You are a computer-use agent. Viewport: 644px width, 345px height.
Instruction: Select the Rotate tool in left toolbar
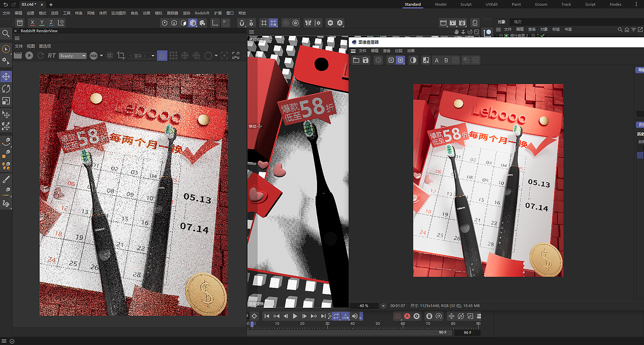(6, 89)
